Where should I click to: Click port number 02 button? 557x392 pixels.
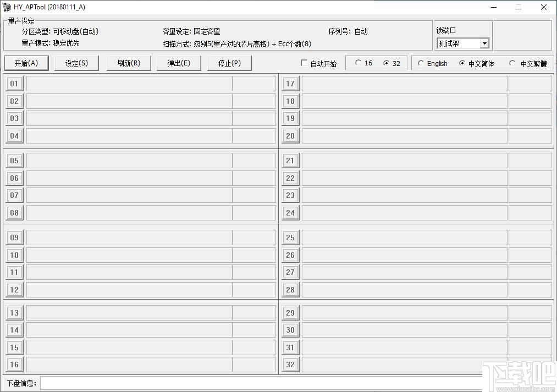click(x=14, y=101)
